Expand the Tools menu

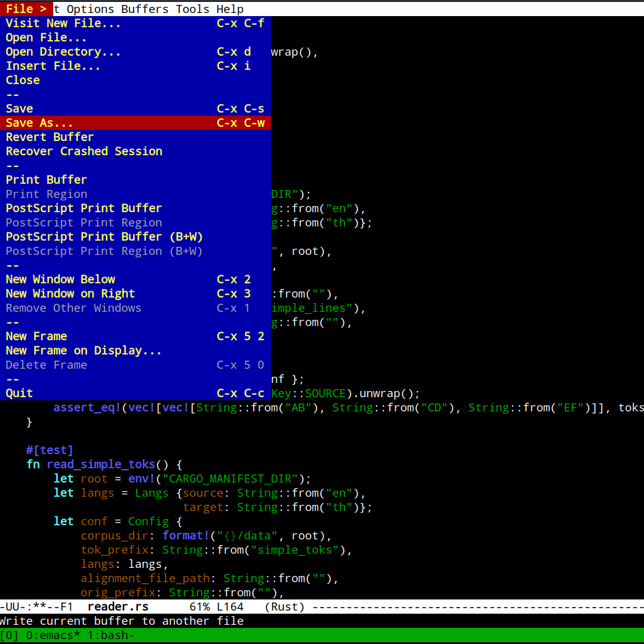(192, 9)
